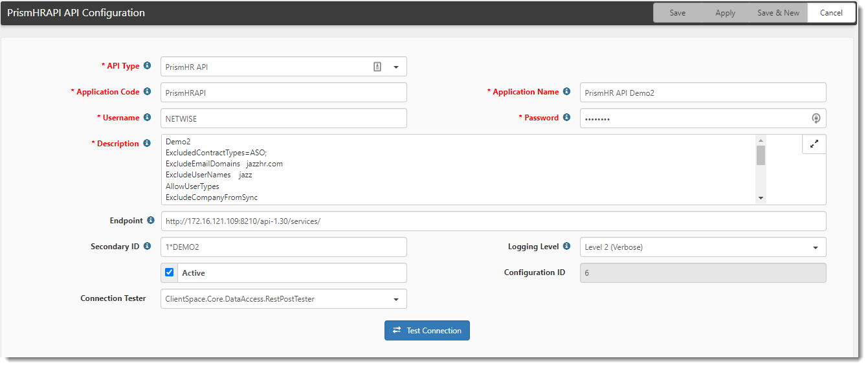This screenshot has width=868, height=367.
Task: Open the Connection Tester dropdown
Action: [x=396, y=299]
